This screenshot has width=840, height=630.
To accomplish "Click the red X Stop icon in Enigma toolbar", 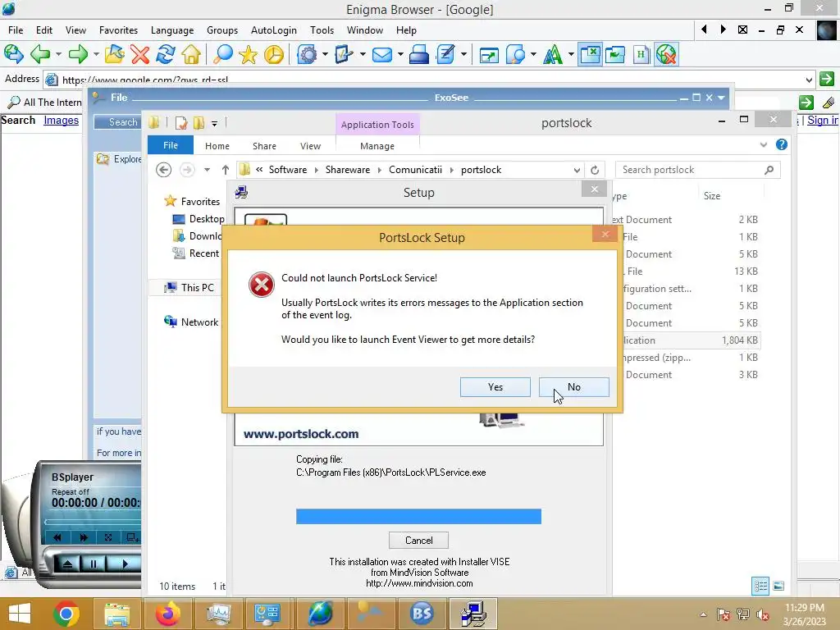I will [x=139, y=54].
